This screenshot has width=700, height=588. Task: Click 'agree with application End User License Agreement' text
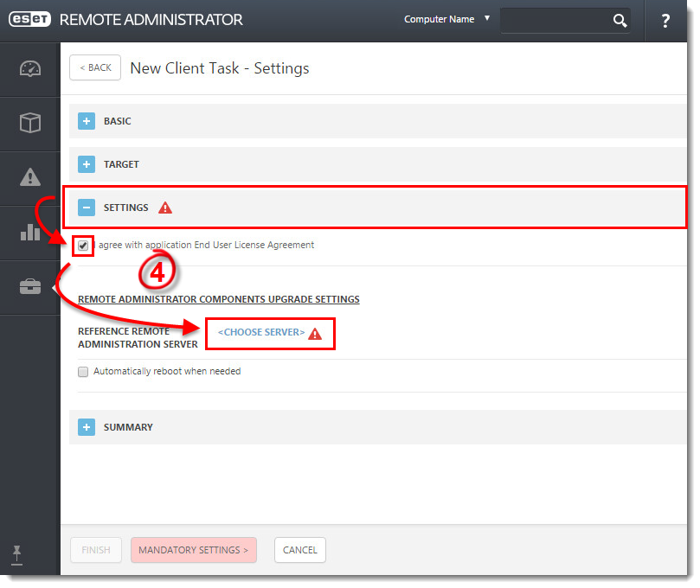tap(206, 245)
